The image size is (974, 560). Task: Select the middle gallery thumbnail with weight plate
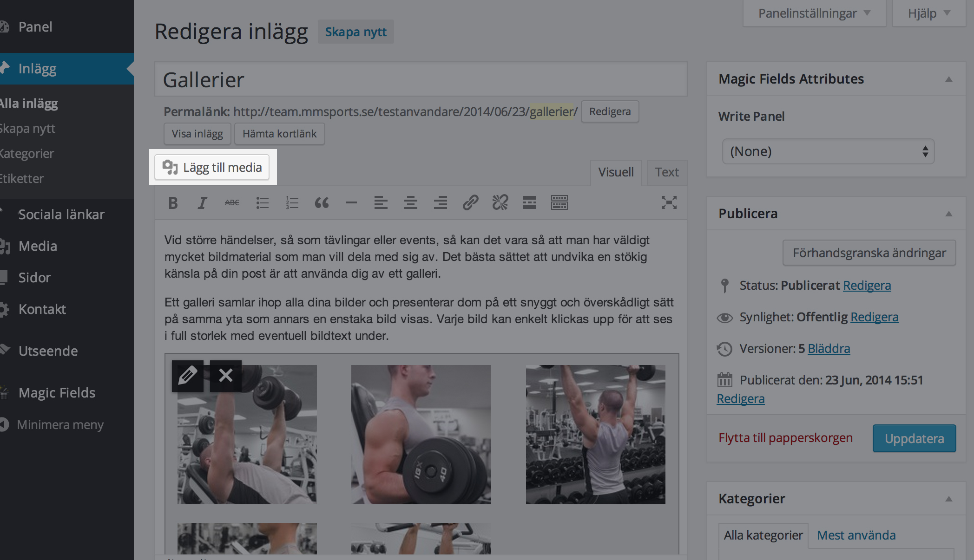pos(421,434)
